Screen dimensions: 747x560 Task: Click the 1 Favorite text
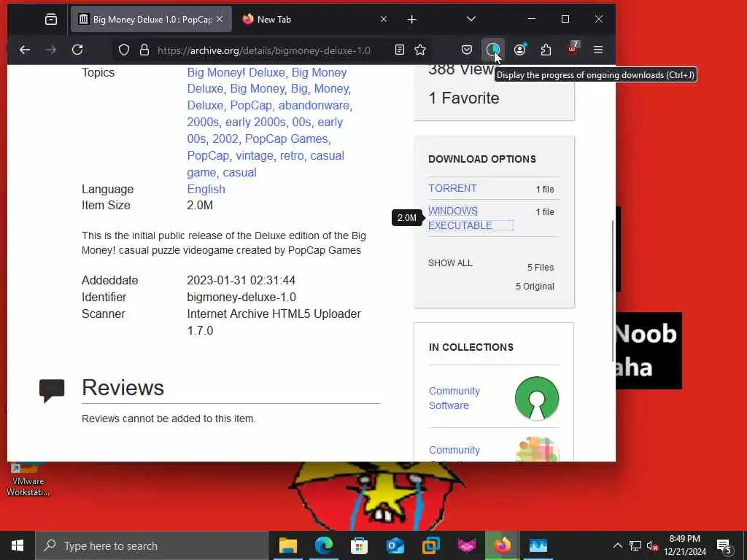[x=464, y=98]
